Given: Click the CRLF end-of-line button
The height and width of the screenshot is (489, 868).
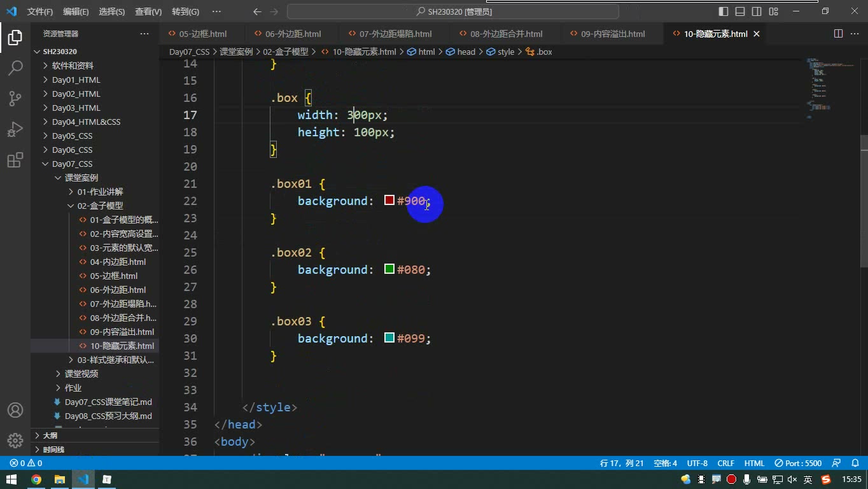Looking at the screenshot, I should [x=726, y=464].
